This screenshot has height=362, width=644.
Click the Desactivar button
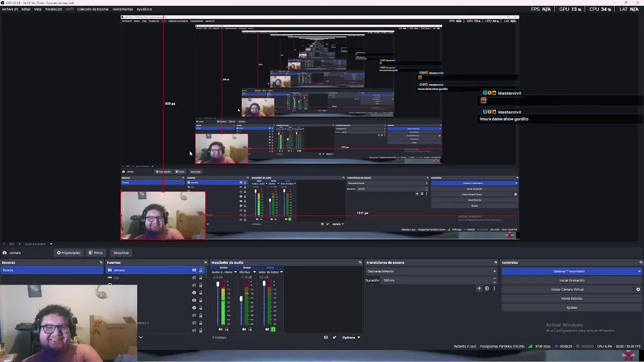tap(121, 253)
